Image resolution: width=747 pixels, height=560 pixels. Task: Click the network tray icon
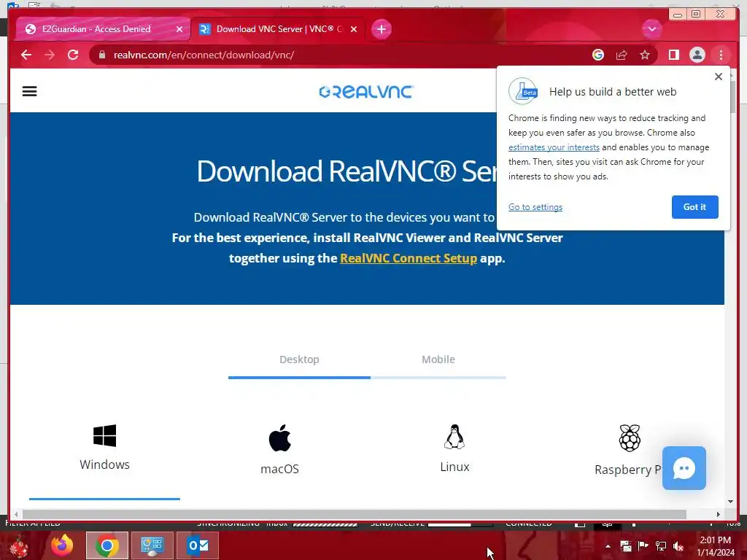(x=661, y=546)
